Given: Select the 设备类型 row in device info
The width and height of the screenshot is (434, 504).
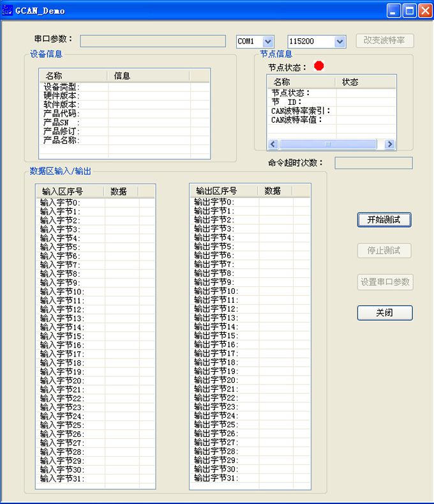Looking at the screenshot, I should pyautogui.click(x=62, y=86).
